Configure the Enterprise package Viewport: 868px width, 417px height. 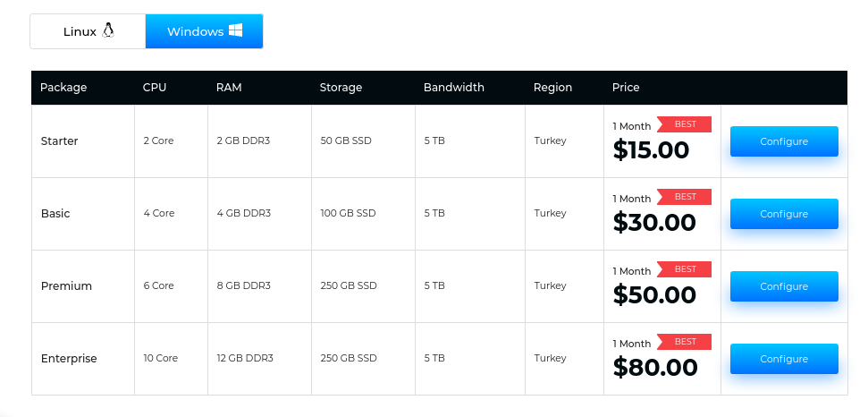784,359
